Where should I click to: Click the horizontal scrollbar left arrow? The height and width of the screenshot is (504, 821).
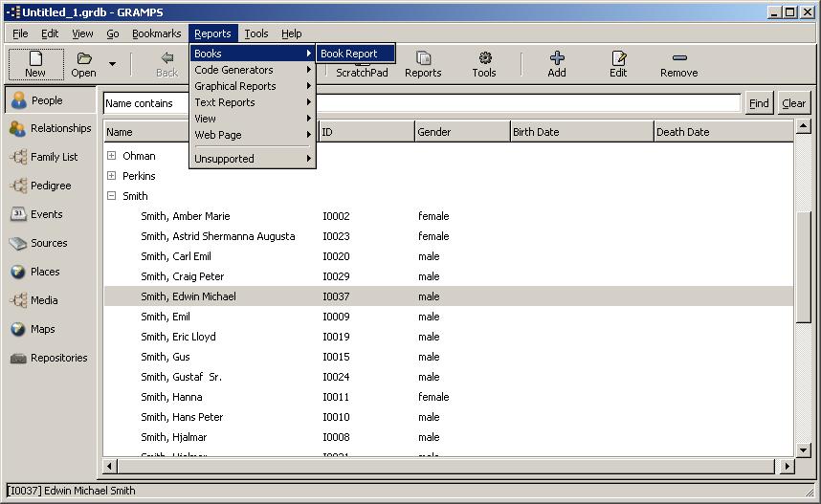[x=110, y=466]
